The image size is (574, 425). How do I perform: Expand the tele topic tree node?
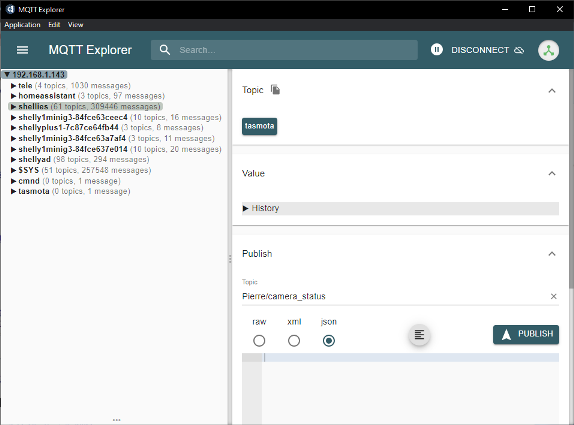pyautogui.click(x=14, y=86)
